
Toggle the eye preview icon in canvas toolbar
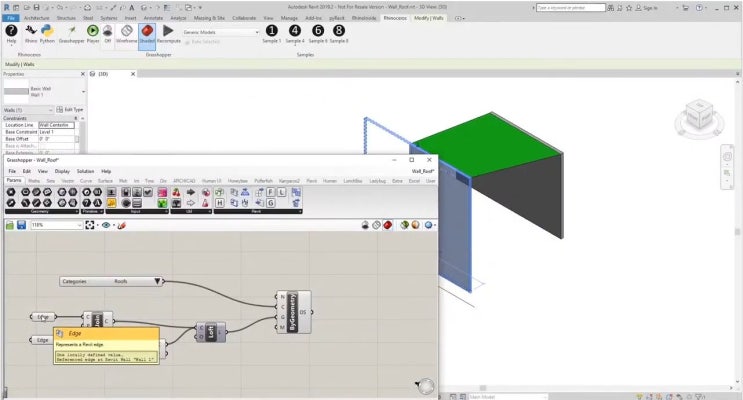click(x=106, y=225)
